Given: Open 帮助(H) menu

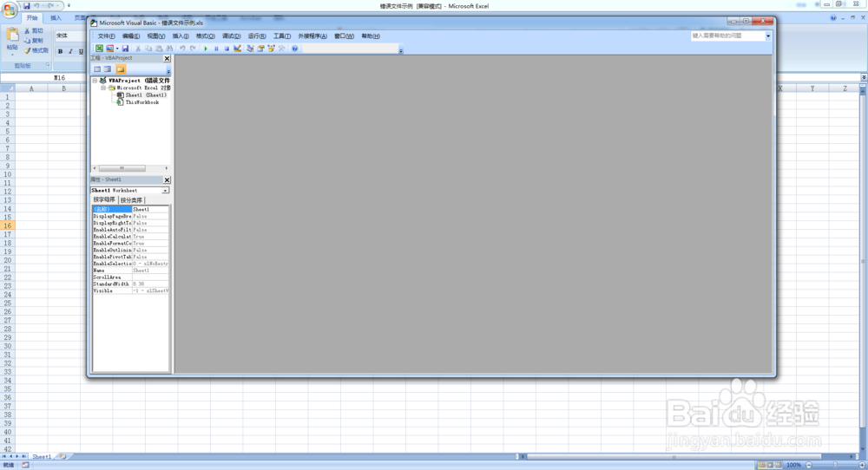Looking at the screenshot, I should [x=371, y=36].
